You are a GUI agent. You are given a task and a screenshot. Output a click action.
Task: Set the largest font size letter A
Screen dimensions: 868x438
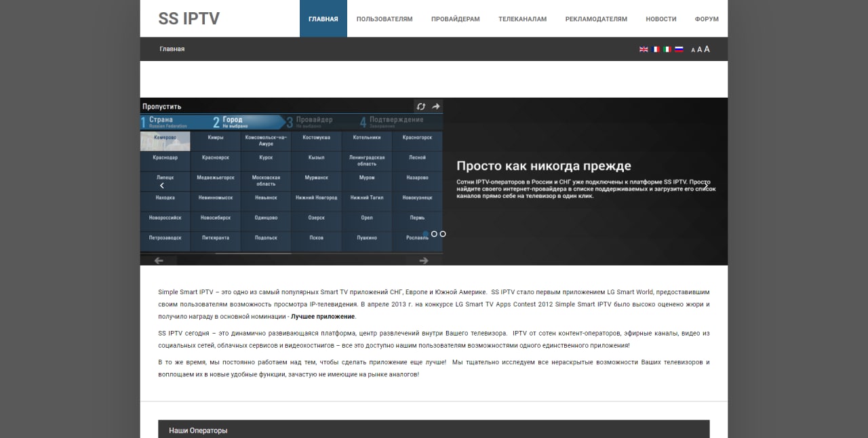point(707,49)
